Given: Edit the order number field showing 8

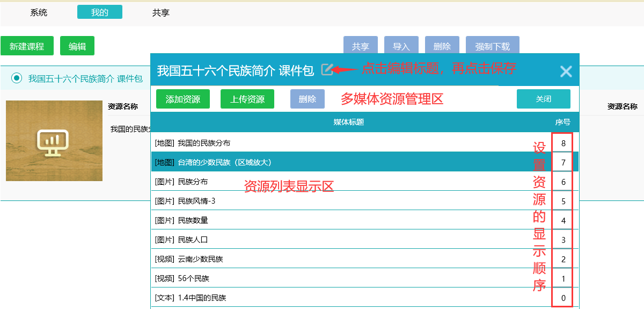Looking at the screenshot, I should (563, 143).
